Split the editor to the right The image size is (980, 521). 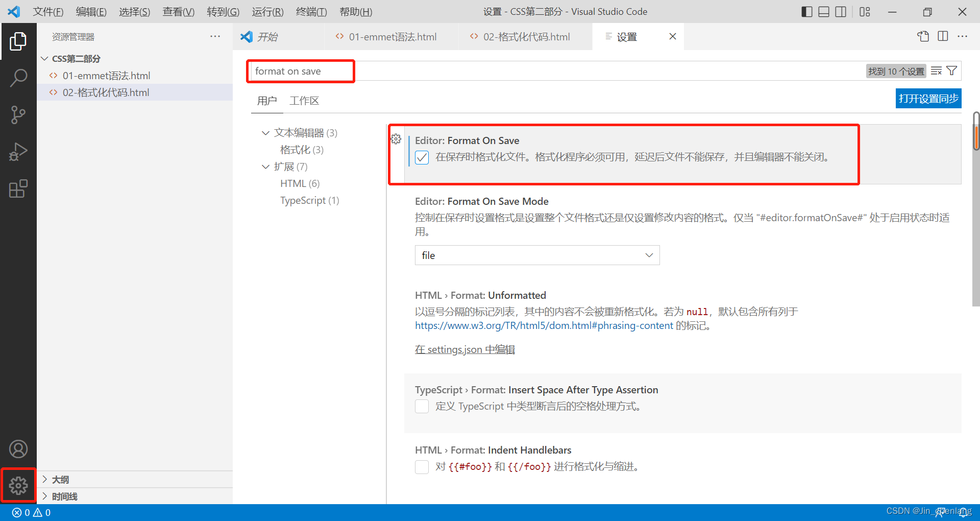943,36
